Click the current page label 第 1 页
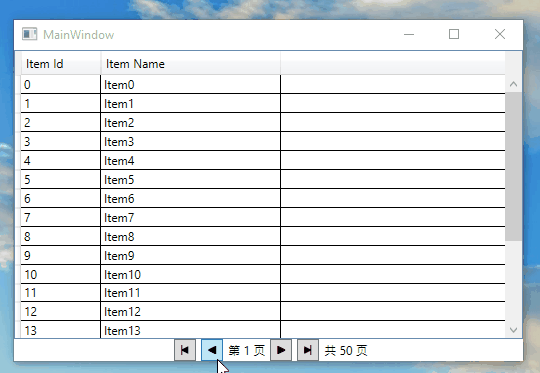 tap(247, 351)
